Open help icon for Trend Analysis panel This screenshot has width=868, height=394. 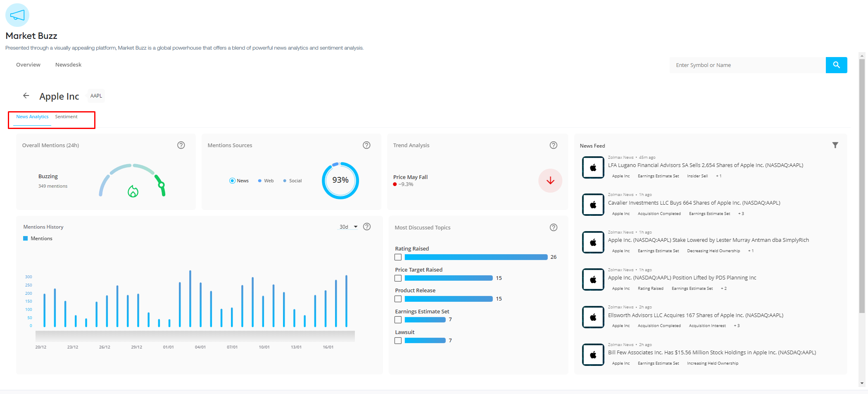tap(554, 145)
